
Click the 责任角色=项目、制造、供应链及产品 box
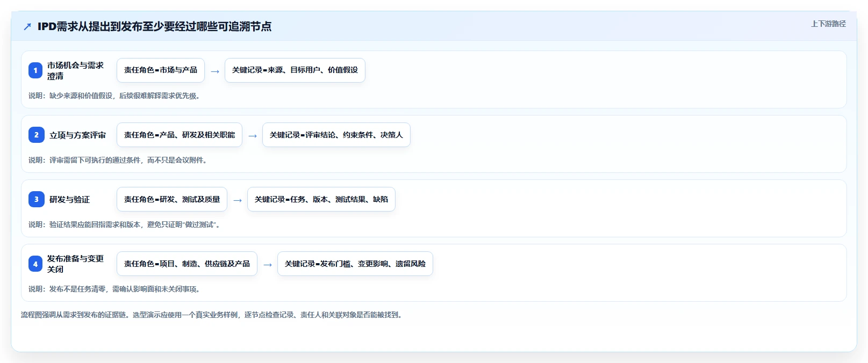click(187, 264)
